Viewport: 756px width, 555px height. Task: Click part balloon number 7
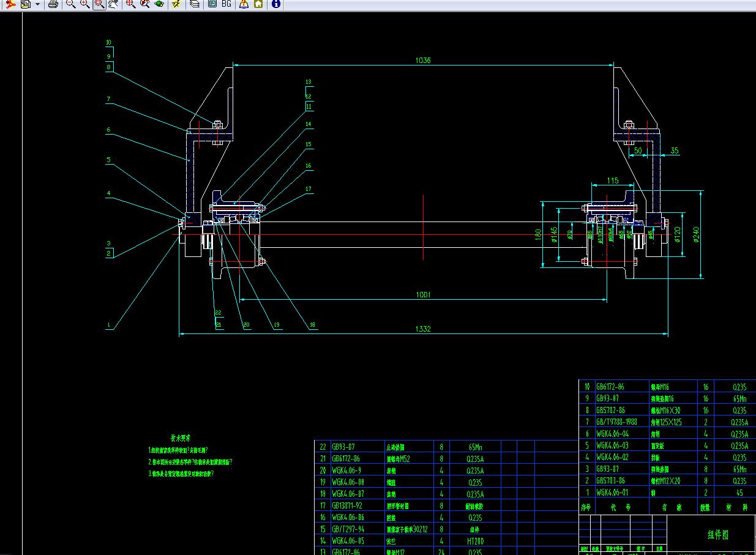(x=109, y=99)
